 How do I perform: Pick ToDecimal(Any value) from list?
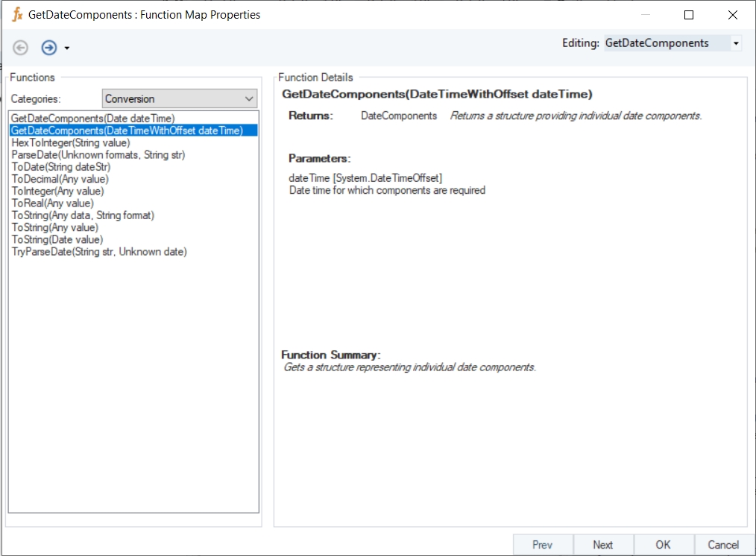pyautogui.click(x=60, y=179)
